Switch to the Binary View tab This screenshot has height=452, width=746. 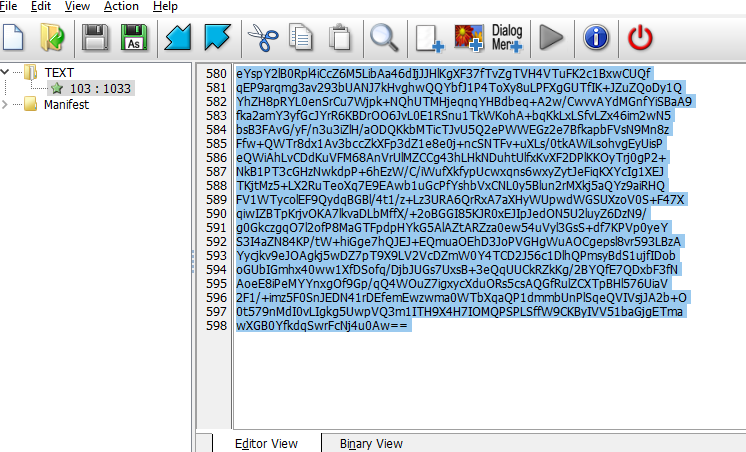367,443
